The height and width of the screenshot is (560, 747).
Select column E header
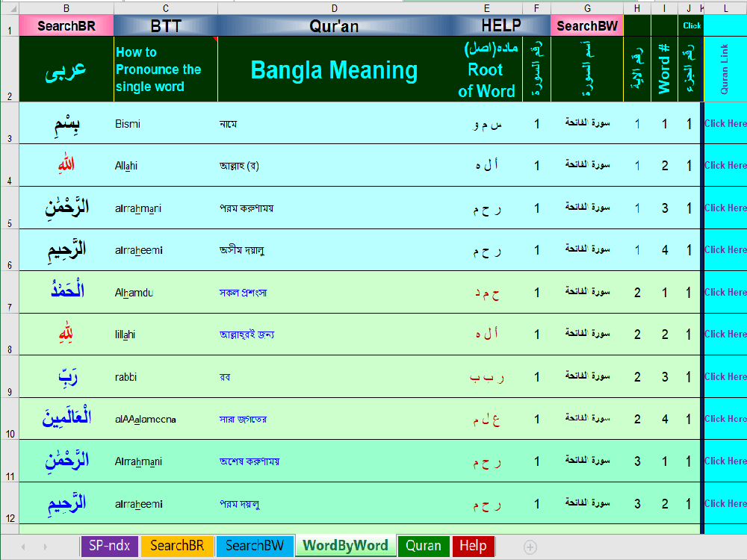(486, 8)
